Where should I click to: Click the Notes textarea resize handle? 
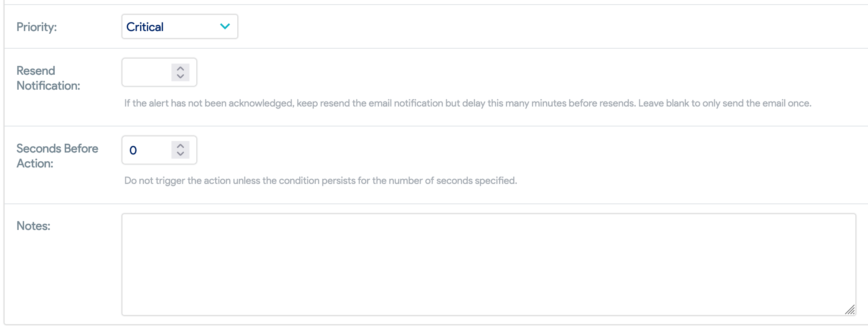click(x=850, y=310)
